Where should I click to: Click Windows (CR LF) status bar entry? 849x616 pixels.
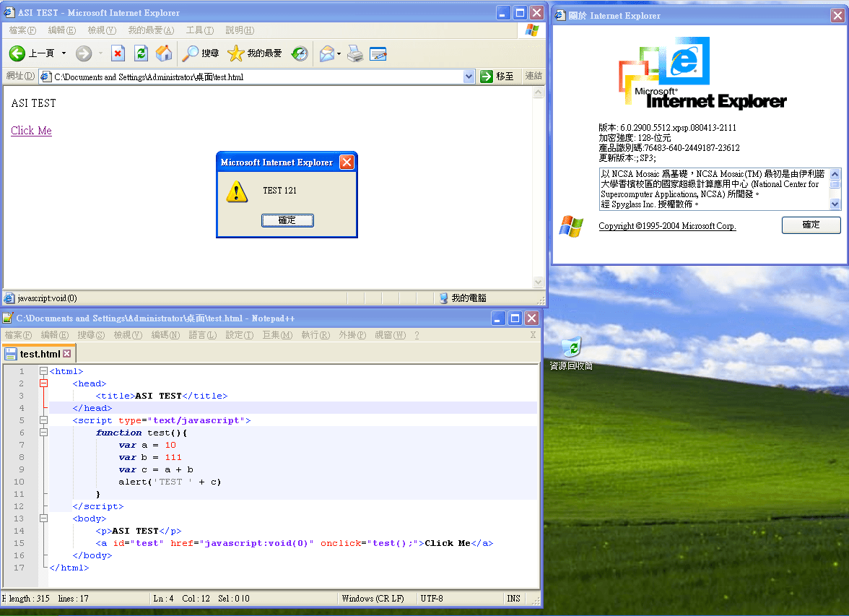coord(373,599)
